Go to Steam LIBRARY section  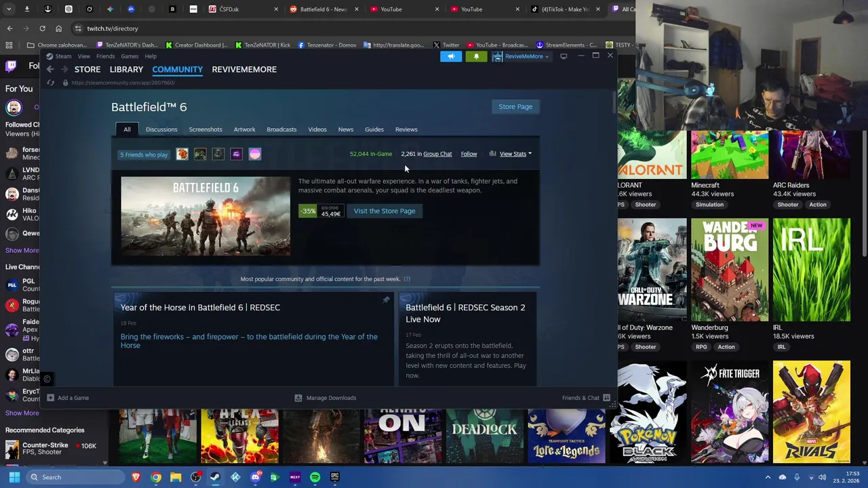coord(126,69)
